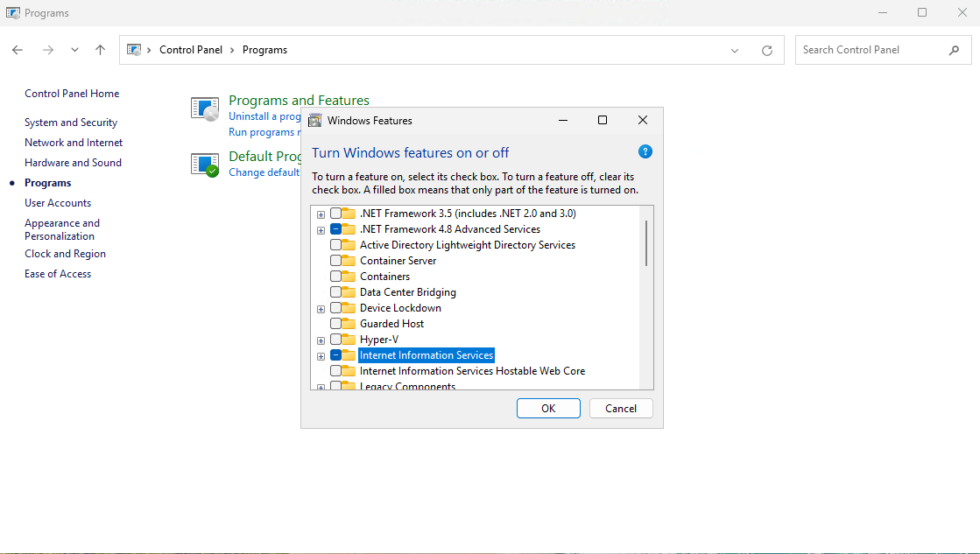
Task: Check the Hyper-V checkbox
Action: [x=335, y=340]
